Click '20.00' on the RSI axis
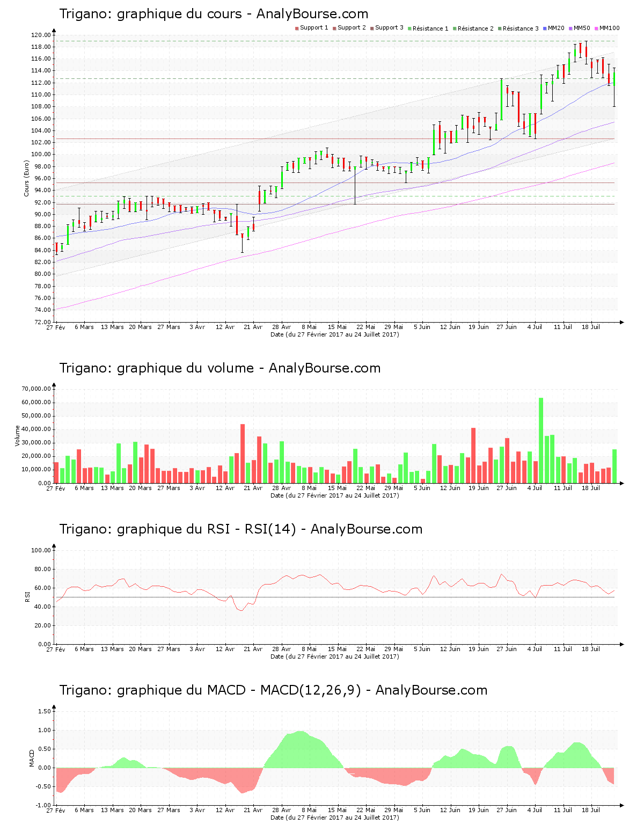644x832 pixels. [x=43, y=625]
